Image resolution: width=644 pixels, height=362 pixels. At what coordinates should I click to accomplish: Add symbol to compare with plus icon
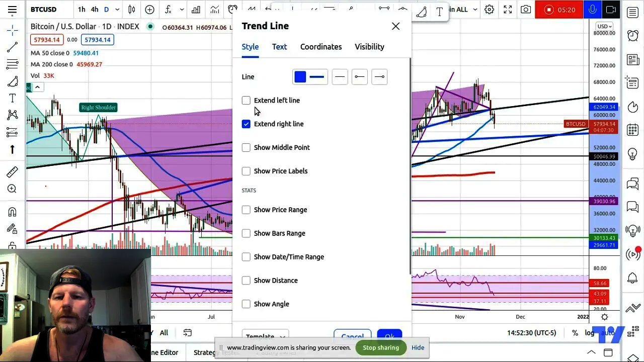[x=150, y=10]
